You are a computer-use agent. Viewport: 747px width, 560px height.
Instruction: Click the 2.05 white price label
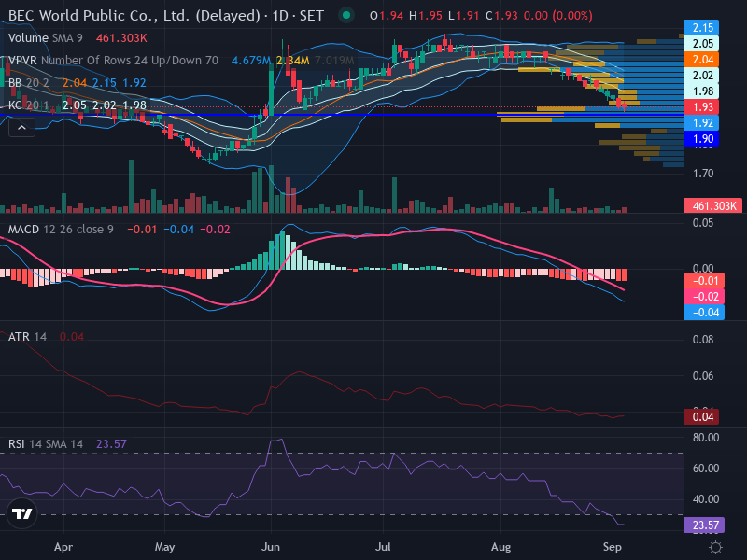tap(701, 44)
